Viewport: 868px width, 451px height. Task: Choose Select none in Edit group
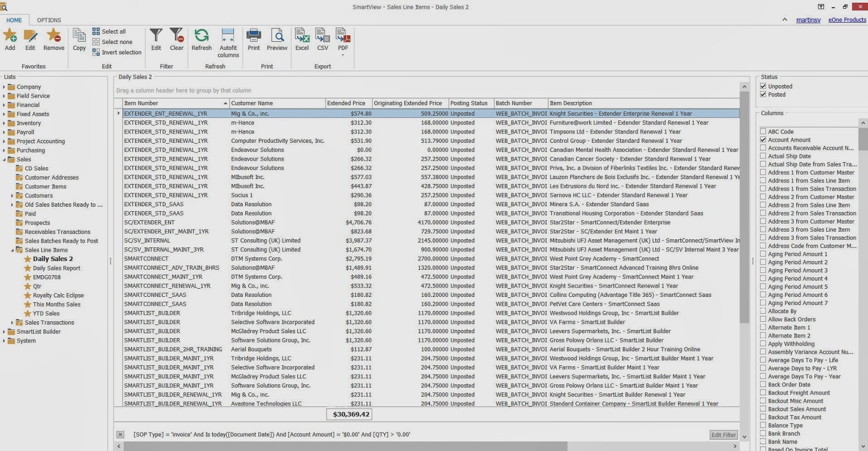point(112,42)
